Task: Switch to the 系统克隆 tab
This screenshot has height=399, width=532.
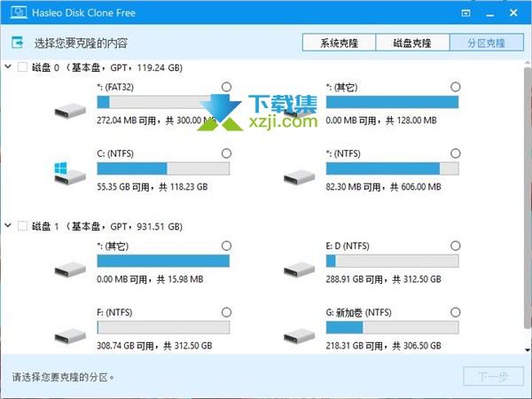Action: tap(339, 43)
